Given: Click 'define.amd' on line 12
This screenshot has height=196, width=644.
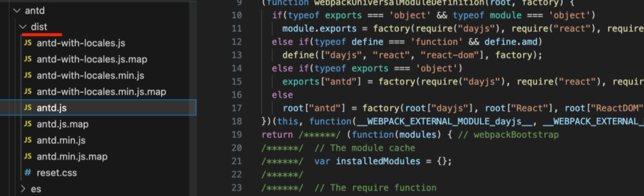Looking at the screenshot, I should 511,42.
